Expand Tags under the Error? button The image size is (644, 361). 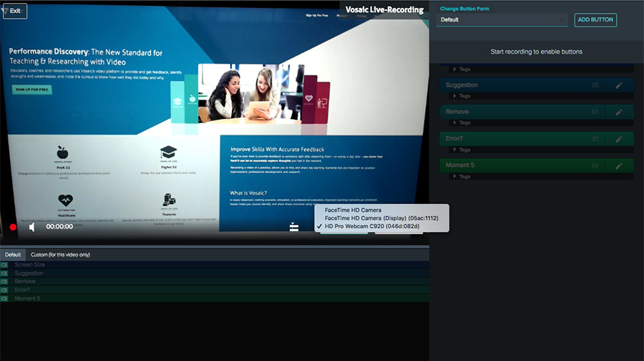[462, 150]
